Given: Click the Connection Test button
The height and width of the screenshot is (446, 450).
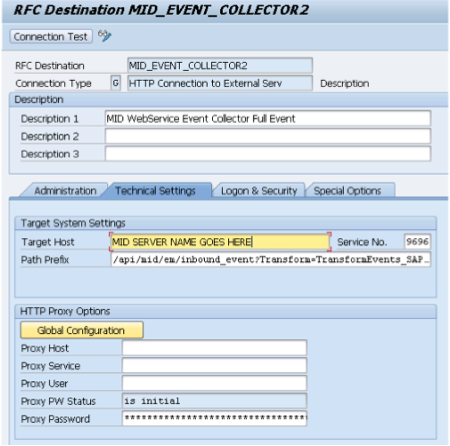Looking at the screenshot, I should [x=51, y=36].
